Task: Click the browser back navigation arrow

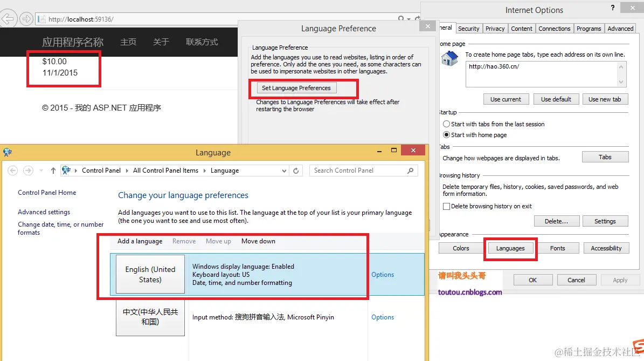Action: point(9,18)
